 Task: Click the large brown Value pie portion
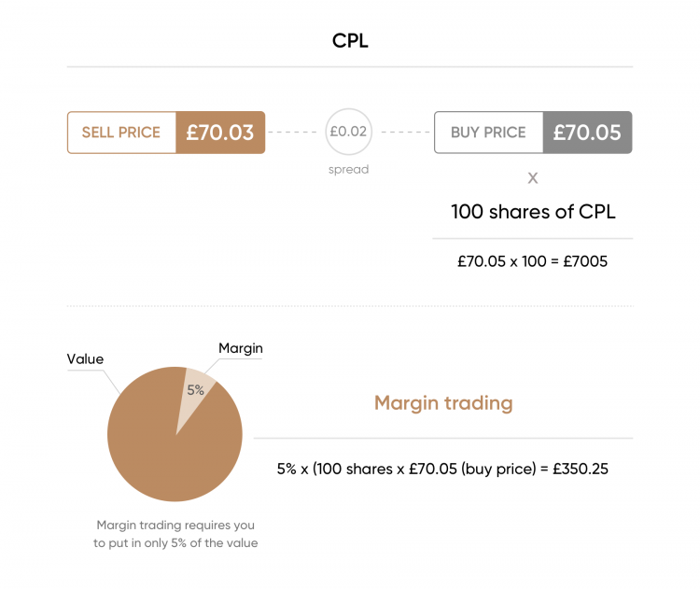168,448
